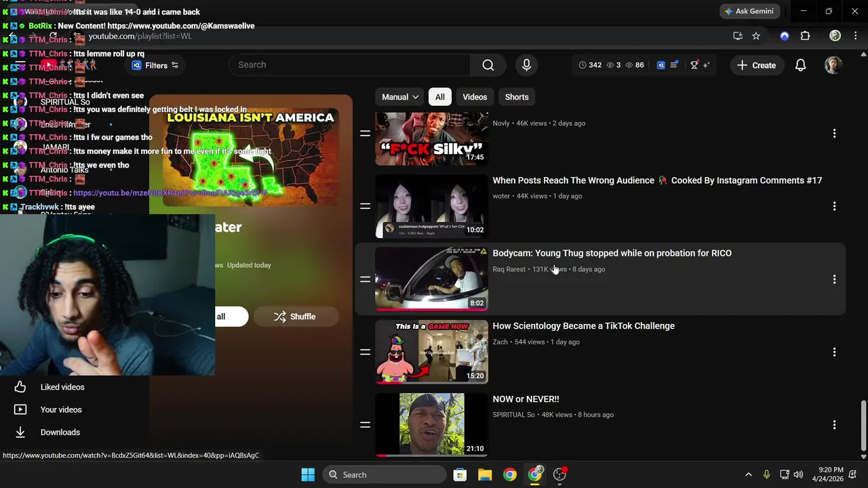868x488 pixels.
Task: Click the install app icon in address bar
Action: 738,36
